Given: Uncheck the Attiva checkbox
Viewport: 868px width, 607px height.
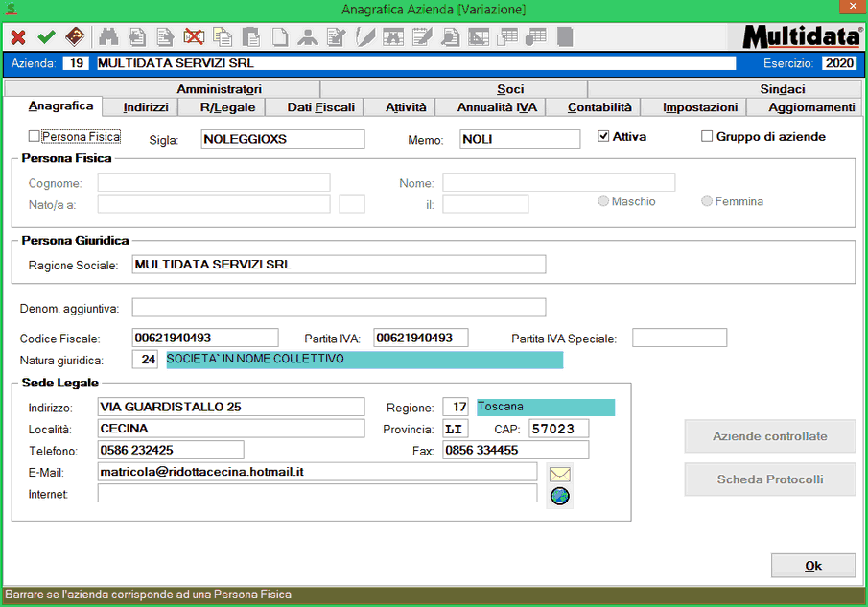Looking at the screenshot, I should tap(603, 136).
